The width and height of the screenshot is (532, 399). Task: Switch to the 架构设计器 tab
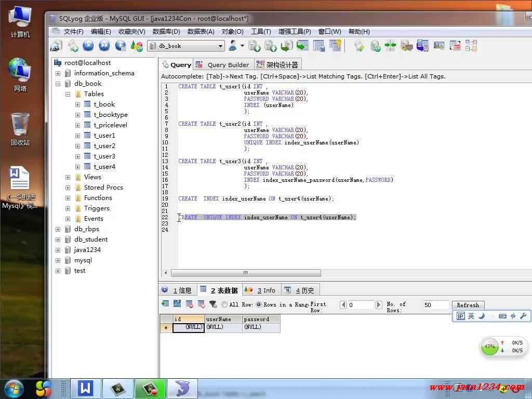coord(277,65)
